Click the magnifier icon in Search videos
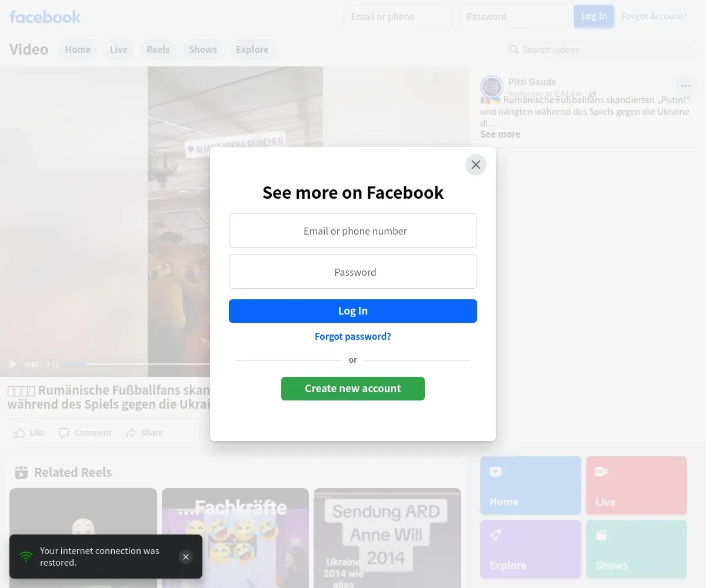This screenshot has height=588, width=706. click(514, 49)
